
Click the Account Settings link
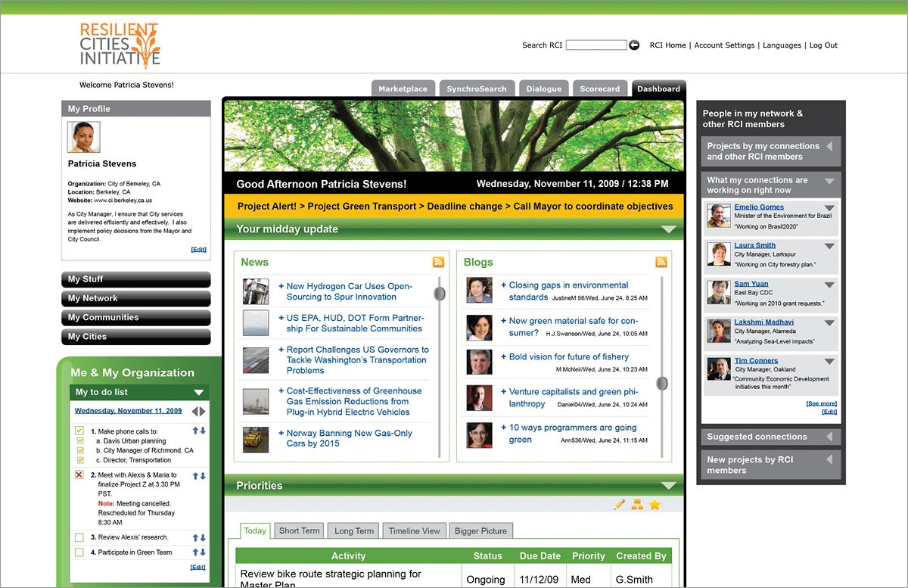click(x=724, y=45)
